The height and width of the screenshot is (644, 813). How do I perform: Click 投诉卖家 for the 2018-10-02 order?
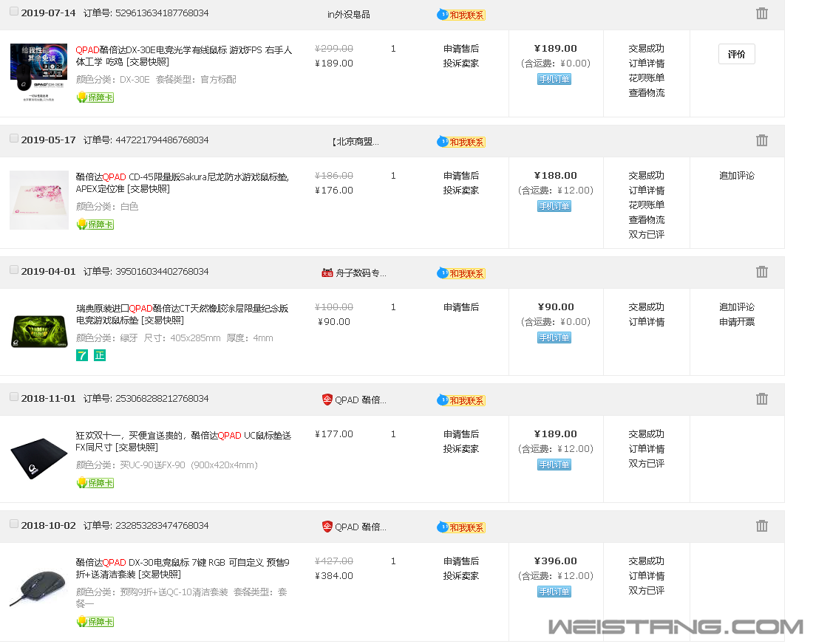pyautogui.click(x=461, y=575)
